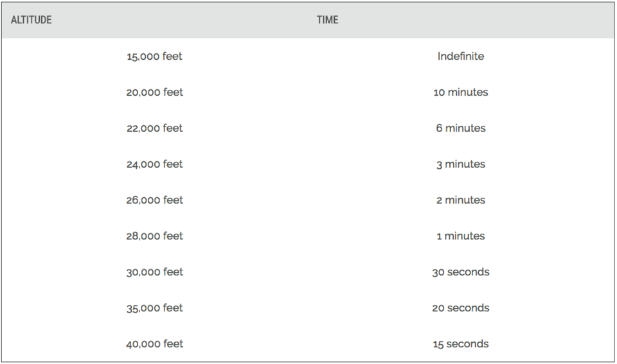Click the 3 minutes time value
The width and height of the screenshot is (617, 364).
461,164
